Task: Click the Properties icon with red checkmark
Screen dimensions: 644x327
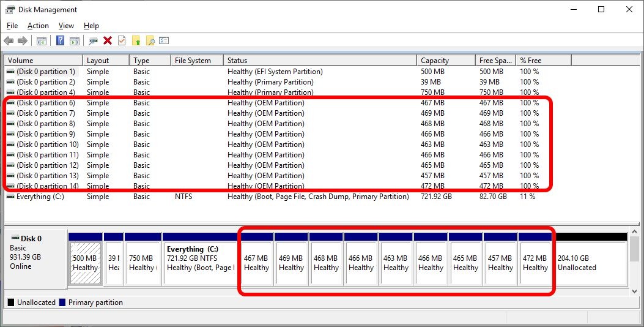Action: tap(122, 41)
